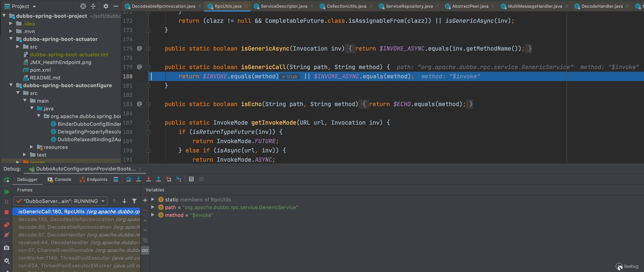Click the Step Out arrow icon

[159, 179]
